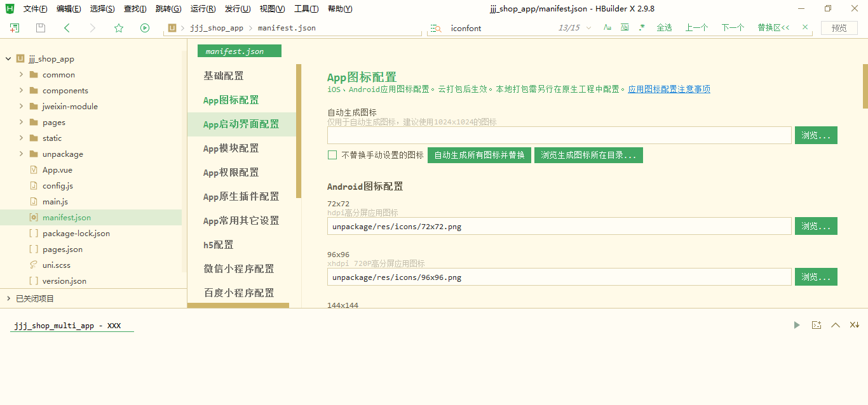
Task: Click the console run triangle icon
Action: [797, 325]
